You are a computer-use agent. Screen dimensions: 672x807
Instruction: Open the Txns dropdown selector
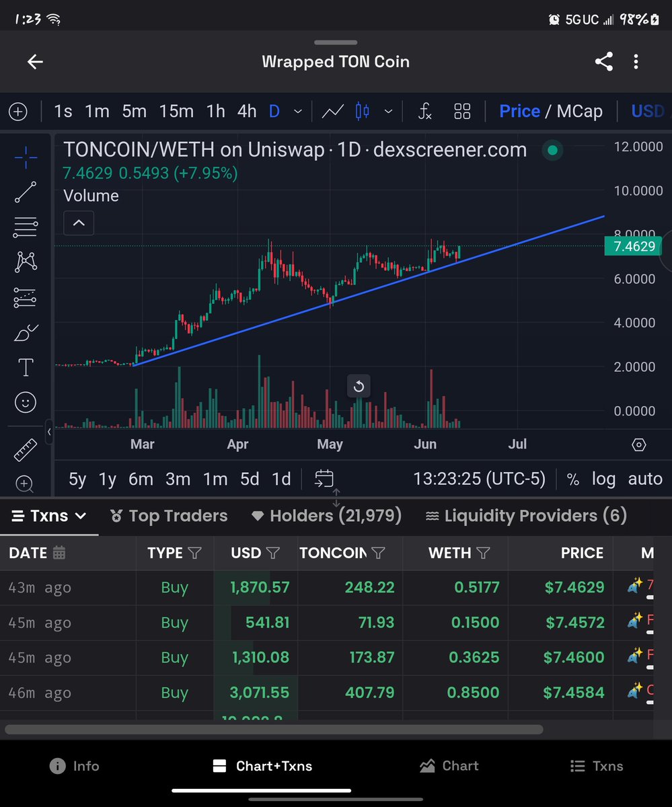click(x=50, y=516)
